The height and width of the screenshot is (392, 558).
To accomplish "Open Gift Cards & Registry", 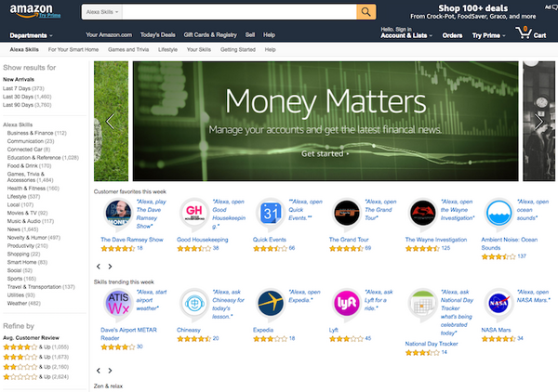I will (210, 34).
